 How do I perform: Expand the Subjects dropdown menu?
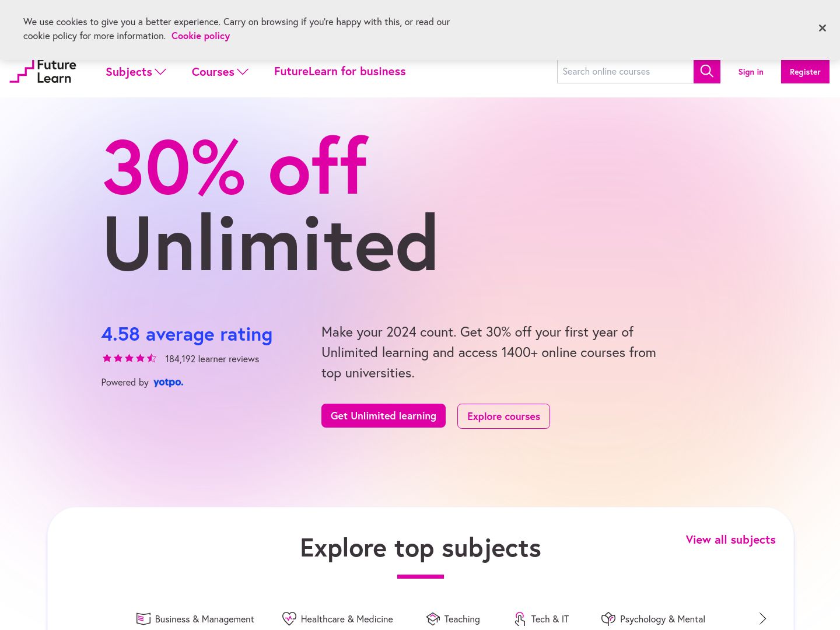click(x=136, y=72)
